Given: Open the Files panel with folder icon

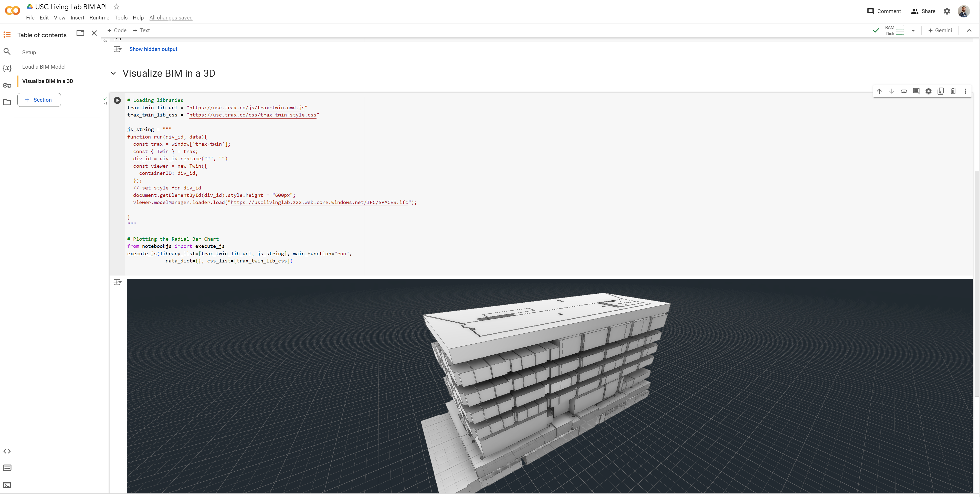Looking at the screenshot, I should 7,102.
